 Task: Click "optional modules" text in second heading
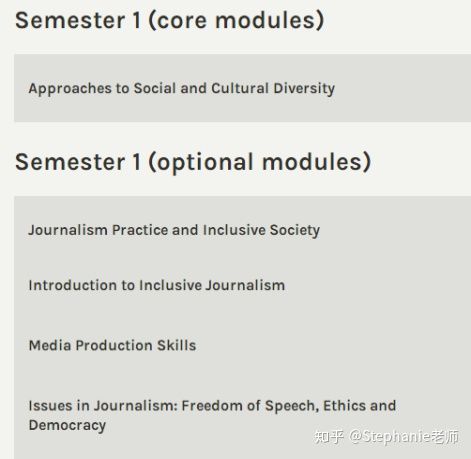pyautogui.click(x=260, y=162)
